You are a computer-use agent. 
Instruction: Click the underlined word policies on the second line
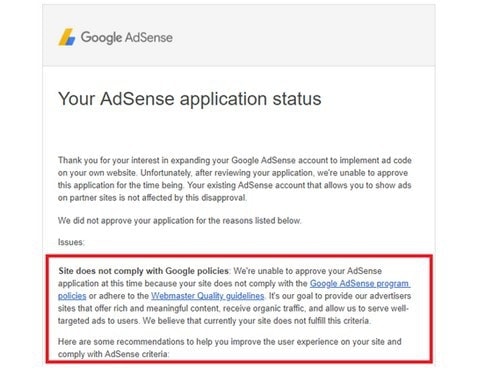(x=72, y=296)
